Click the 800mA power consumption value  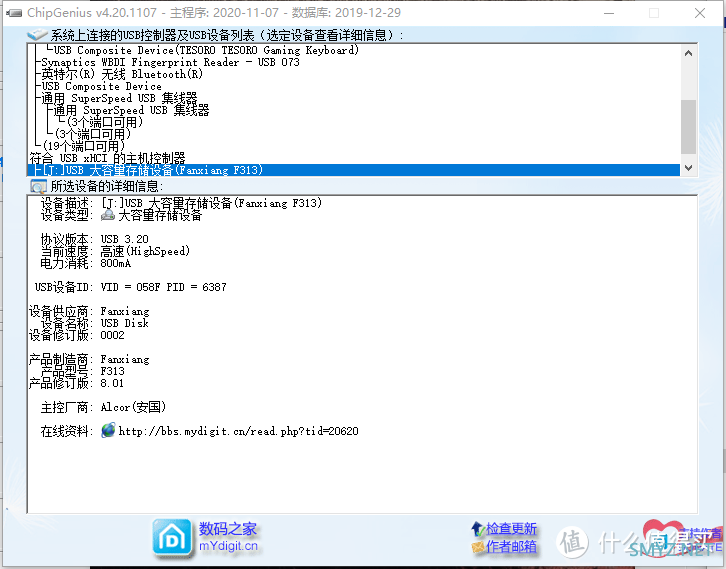click(x=116, y=263)
